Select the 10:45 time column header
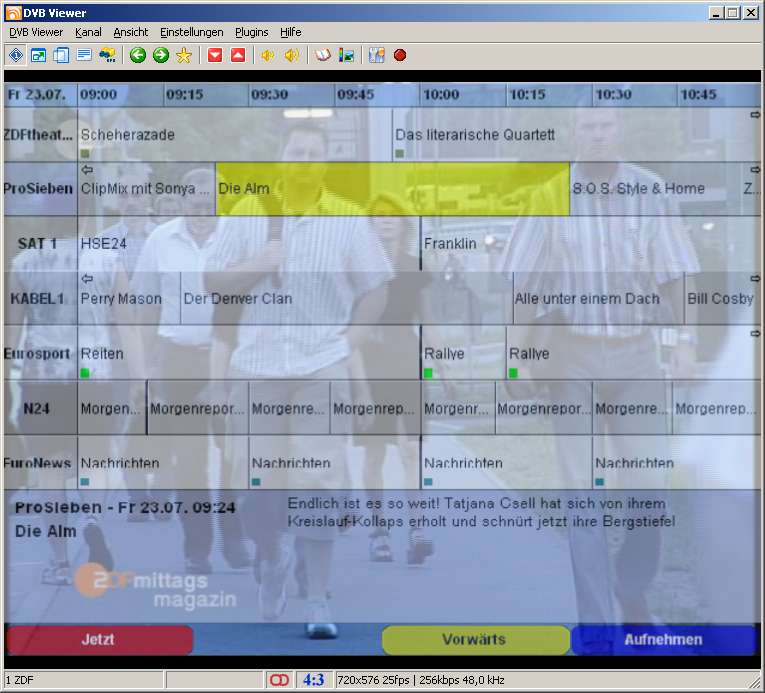Screen dimensions: 765x693 pyautogui.click(x=719, y=95)
